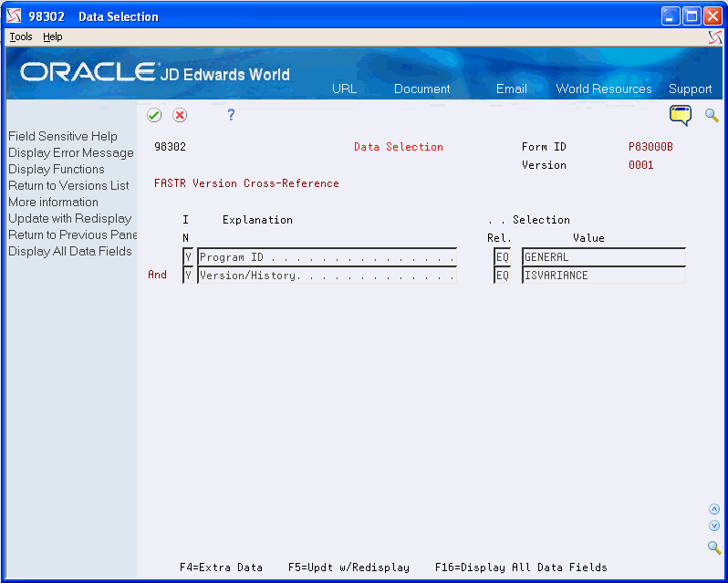Minimize the 98302 Data Selection window
728x583 pixels.
pos(671,16)
